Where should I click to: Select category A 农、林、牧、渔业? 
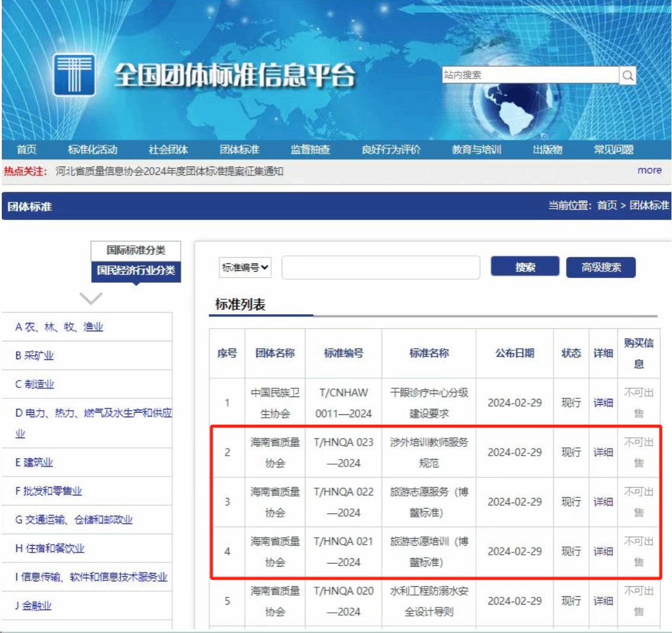click(59, 327)
